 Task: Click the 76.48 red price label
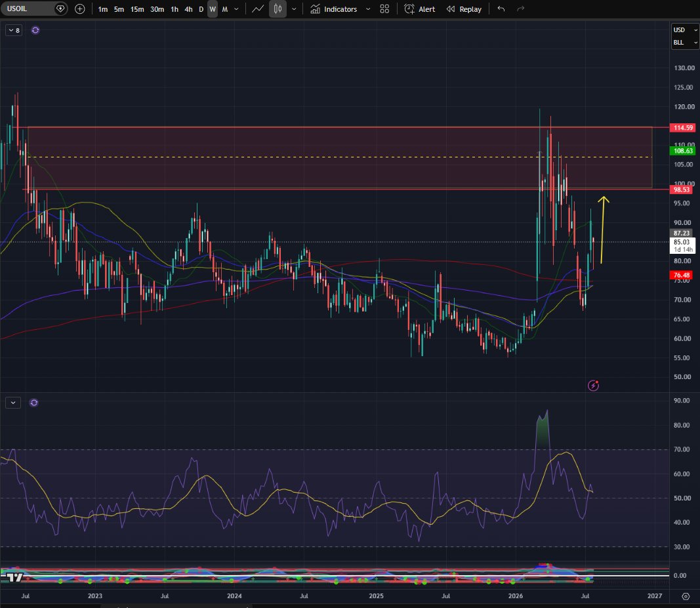[x=681, y=275]
